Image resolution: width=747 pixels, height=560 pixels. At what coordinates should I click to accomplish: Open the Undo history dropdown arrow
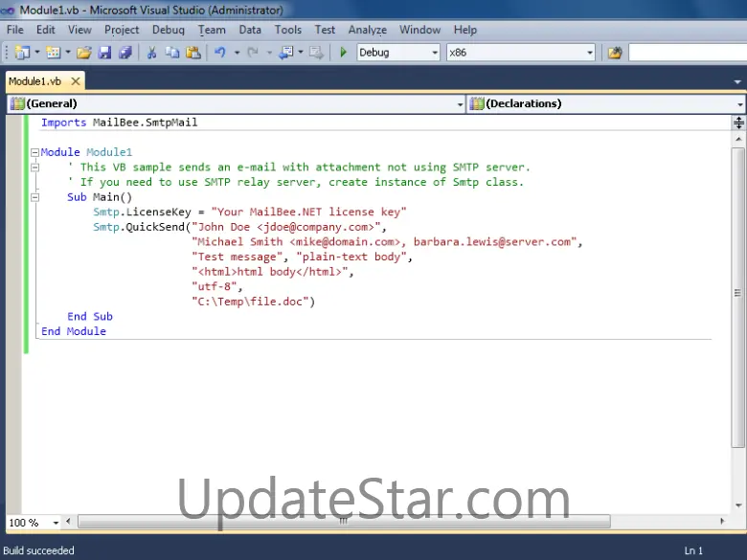tap(237, 53)
